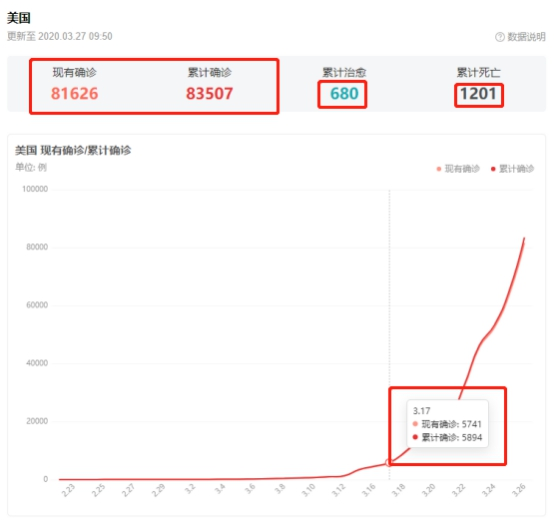Select the 81626 现有确诊 value
Image resolution: width=554 pixels, height=522 pixels.
tap(75, 94)
